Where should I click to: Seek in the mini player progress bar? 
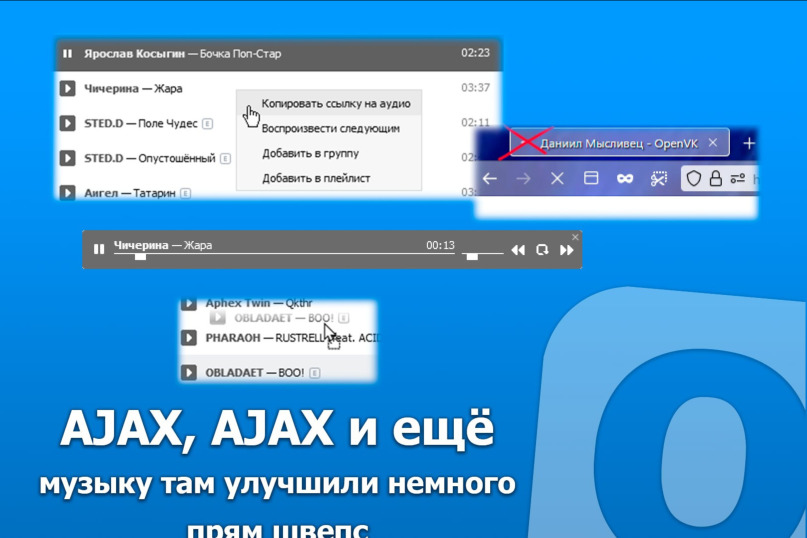click(284, 254)
